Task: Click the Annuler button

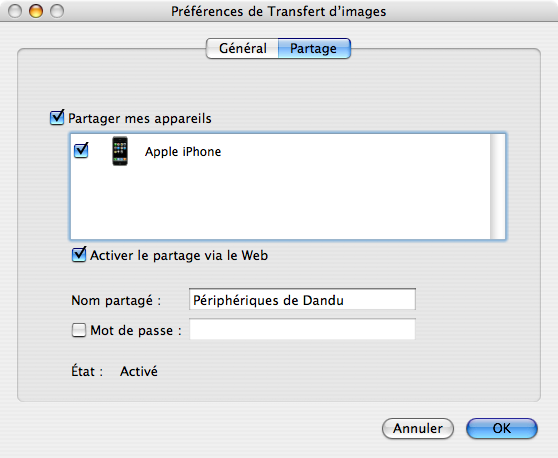Action: click(x=418, y=428)
